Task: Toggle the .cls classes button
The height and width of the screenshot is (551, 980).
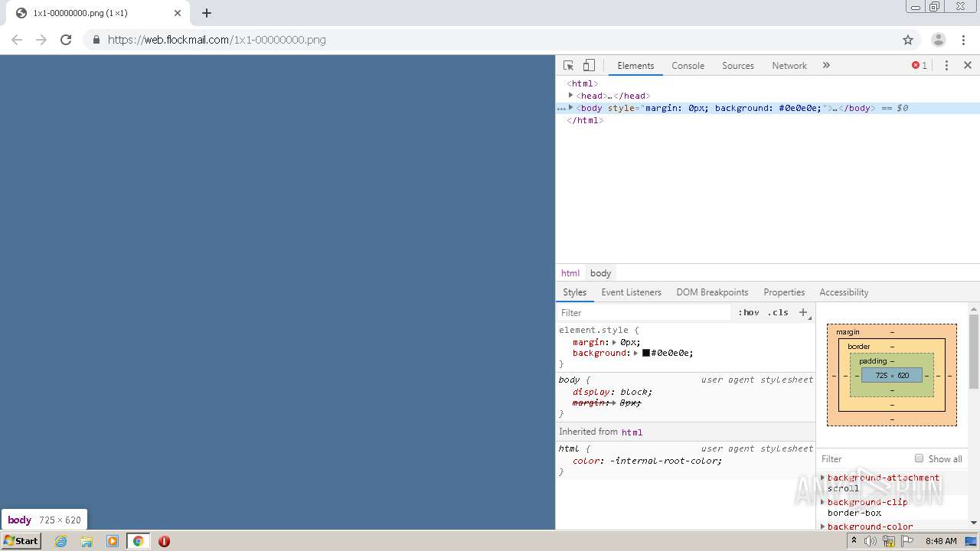Action: [x=778, y=312]
